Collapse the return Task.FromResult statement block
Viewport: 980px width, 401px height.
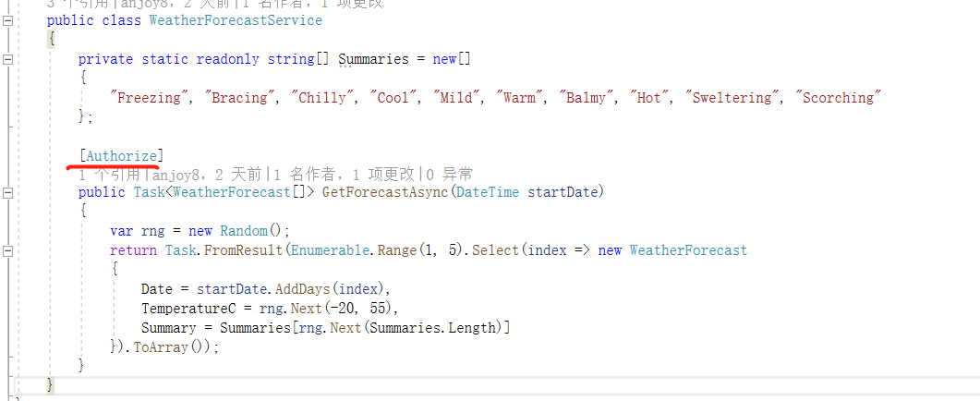point(8,250)
